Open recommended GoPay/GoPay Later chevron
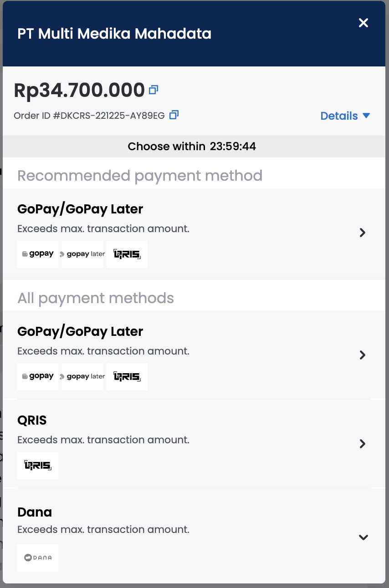The width and height of the screenshot is (389, 588). (363, 233)
